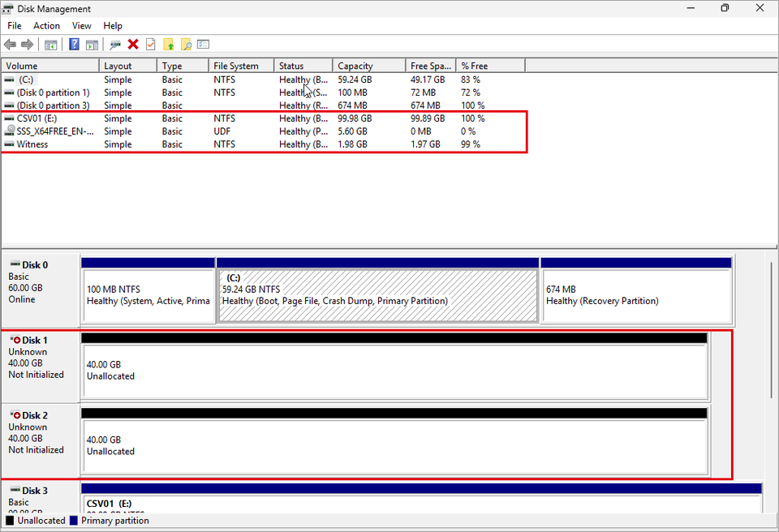Click the Back arrow toolbar icon
The height and width of the screenshot is (532, 779).
pyautogui.click(x=10, y=45)
